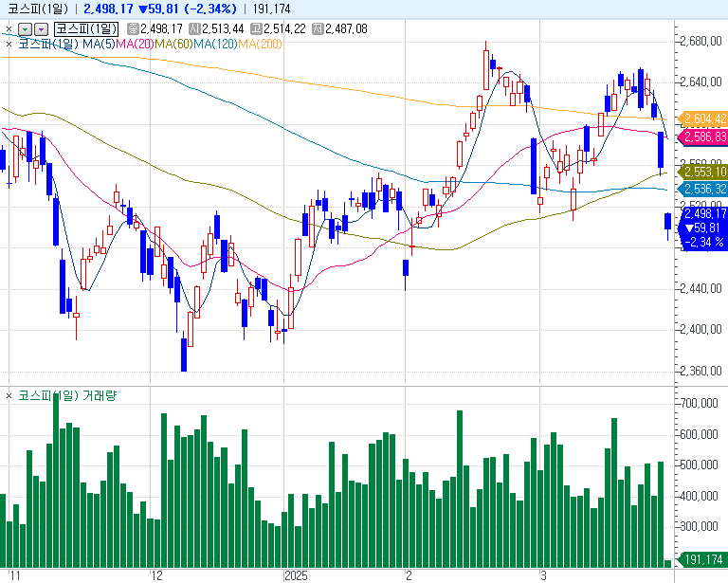The height and width of the screenshot is (583, 728).
Task: Click the 저 low price badge icon
Action: [x=318, y=29]
